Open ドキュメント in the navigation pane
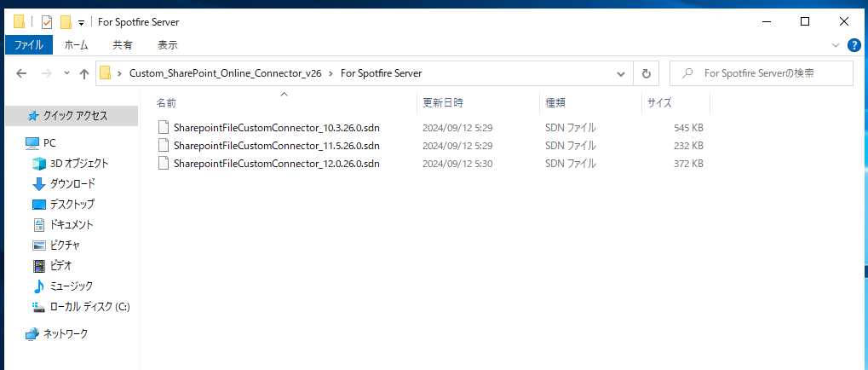The image size is (868, 370). [72, 224]
